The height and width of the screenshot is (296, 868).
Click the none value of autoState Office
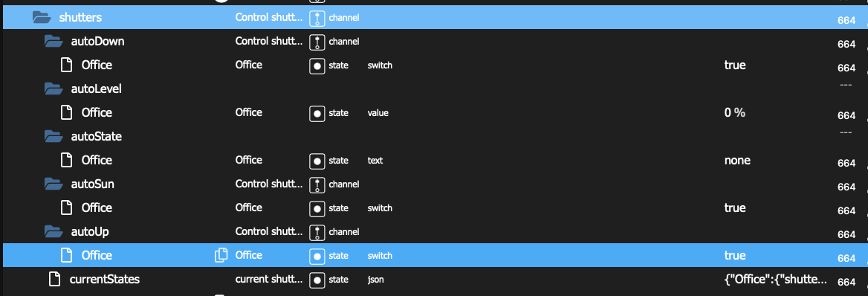click(x=737, y=161)
